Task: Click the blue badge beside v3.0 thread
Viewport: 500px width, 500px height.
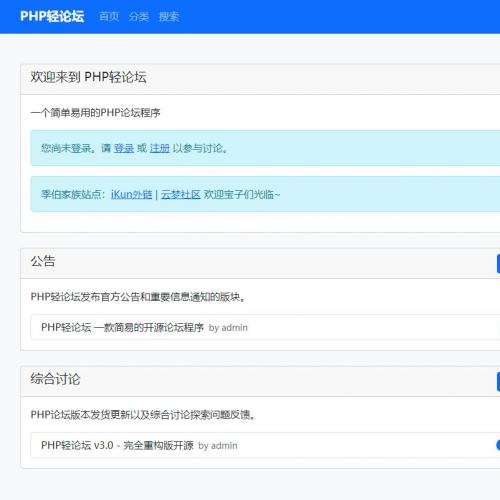Action: (498, 445)
